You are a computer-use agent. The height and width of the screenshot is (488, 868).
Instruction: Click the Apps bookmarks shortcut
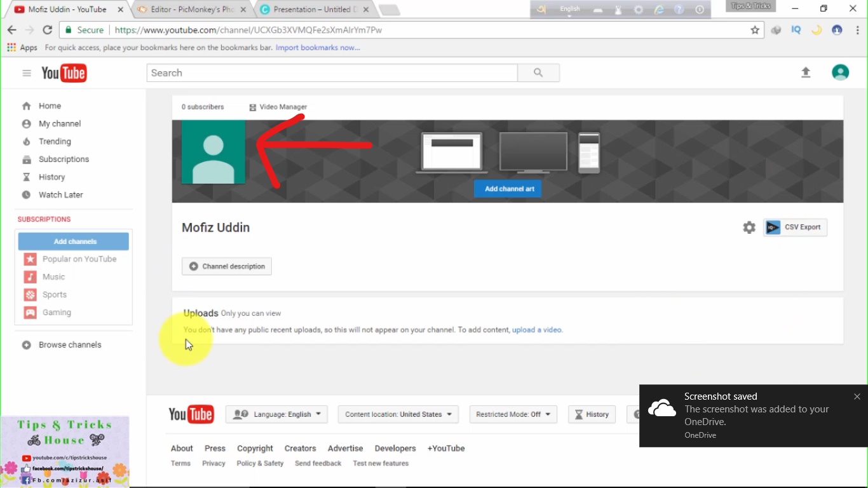coord(22,48)
